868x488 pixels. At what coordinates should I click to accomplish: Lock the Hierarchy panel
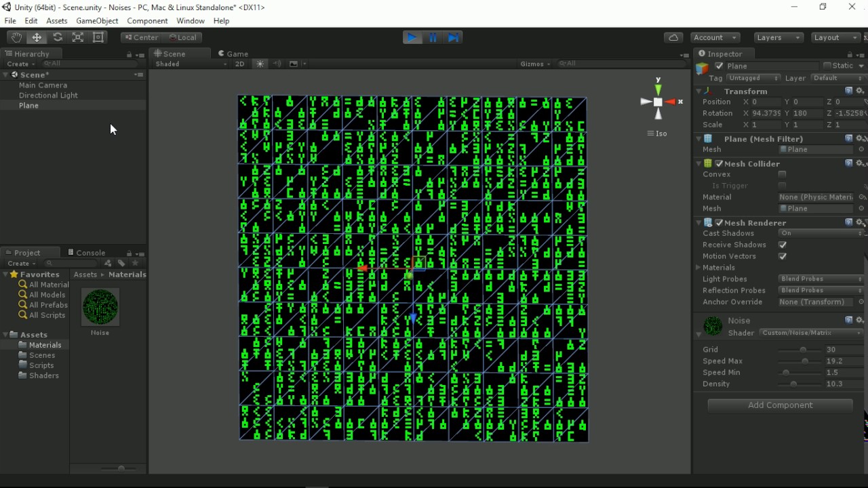(x=129, y=54)
